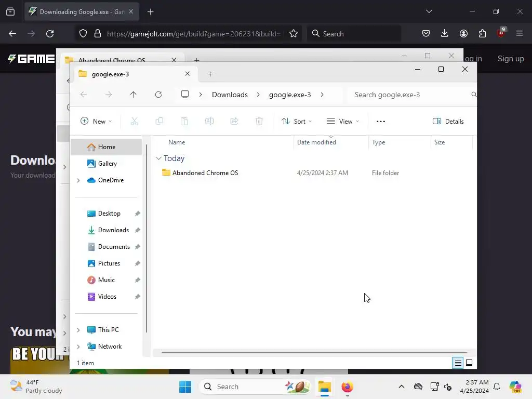Open Music quick access folder
Screen dimensions: 532x399
click(106, 280)
